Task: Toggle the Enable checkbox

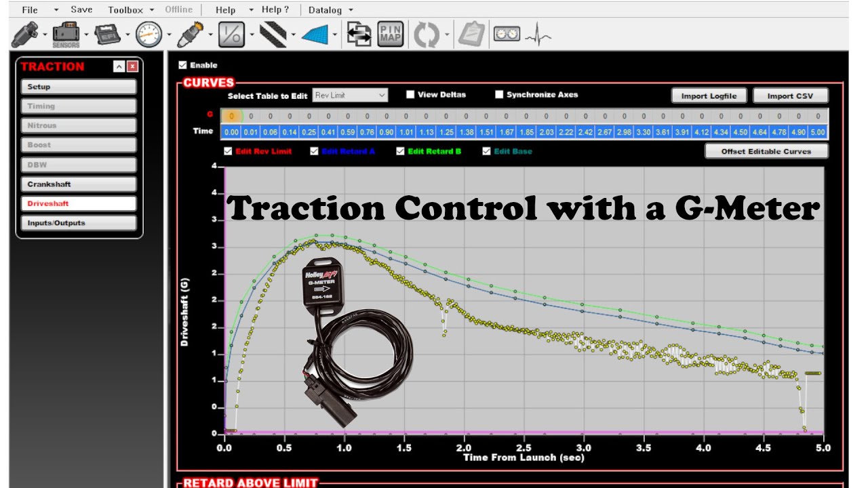Action: tap(182, 65)
